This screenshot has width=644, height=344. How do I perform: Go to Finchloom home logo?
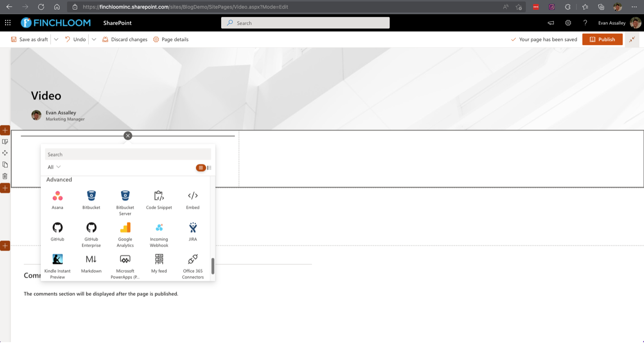click(56, 23)
